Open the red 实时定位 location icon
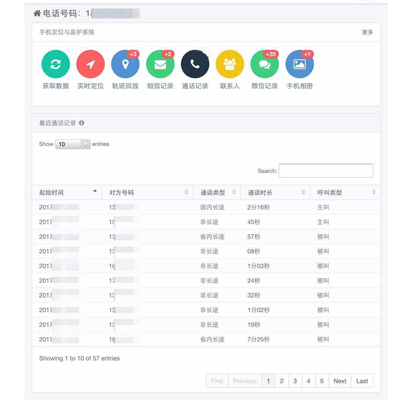400x400 pixels. click(90, 64)
